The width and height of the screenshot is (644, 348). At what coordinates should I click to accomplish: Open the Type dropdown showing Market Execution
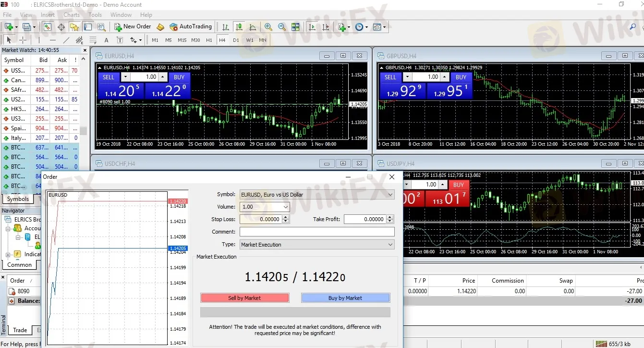click(x=317, y=245)
